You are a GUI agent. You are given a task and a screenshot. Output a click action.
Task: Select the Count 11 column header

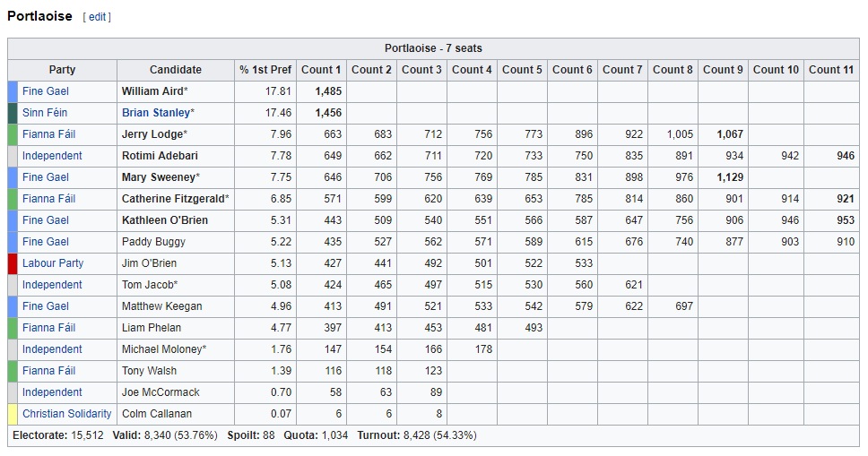pyautogui.click(x=831, y=70)
